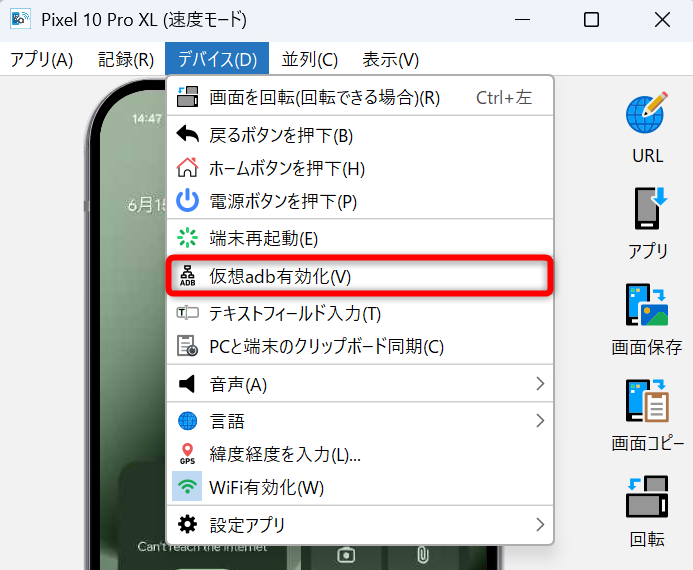
Task: Tap the paperclip icon on the phone screen
Action: (423, 555)
